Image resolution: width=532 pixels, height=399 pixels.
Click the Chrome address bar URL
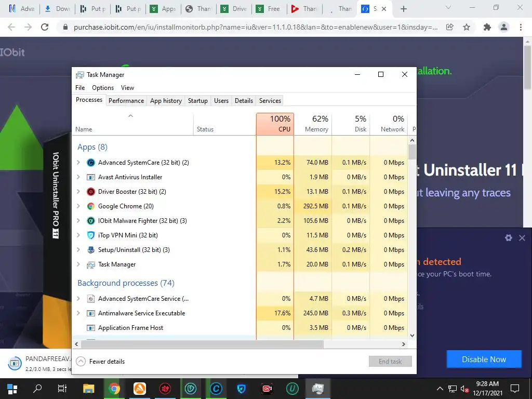[x=256, y=27]
